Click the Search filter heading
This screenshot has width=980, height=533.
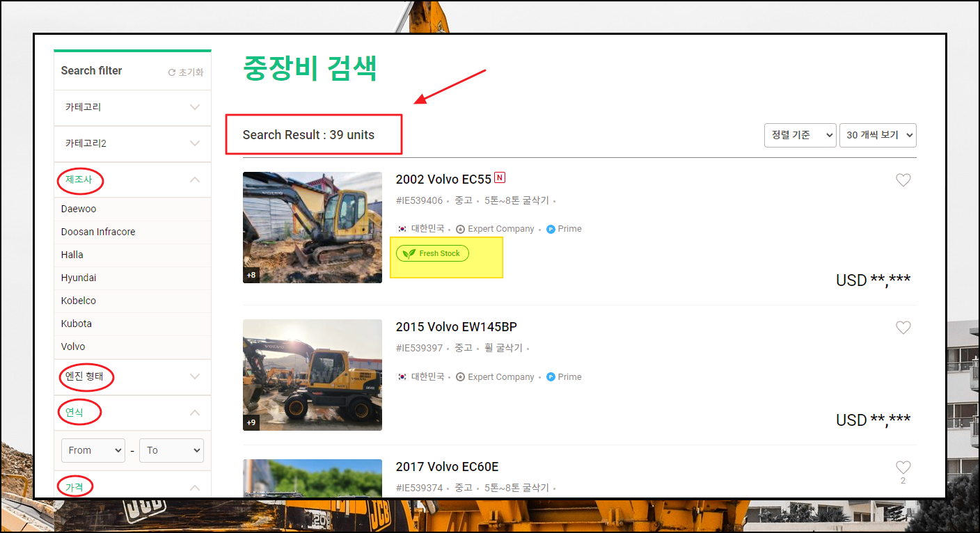(x=91, y=71)
